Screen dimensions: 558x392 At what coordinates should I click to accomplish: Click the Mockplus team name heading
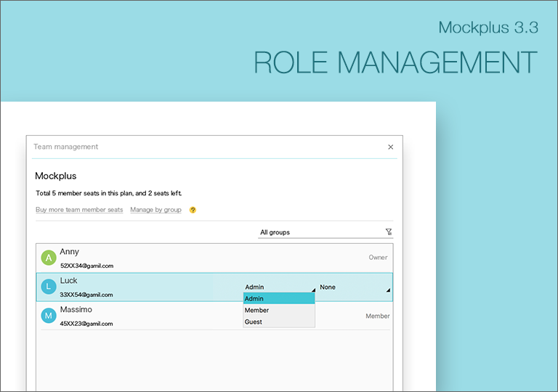[56, 176]
